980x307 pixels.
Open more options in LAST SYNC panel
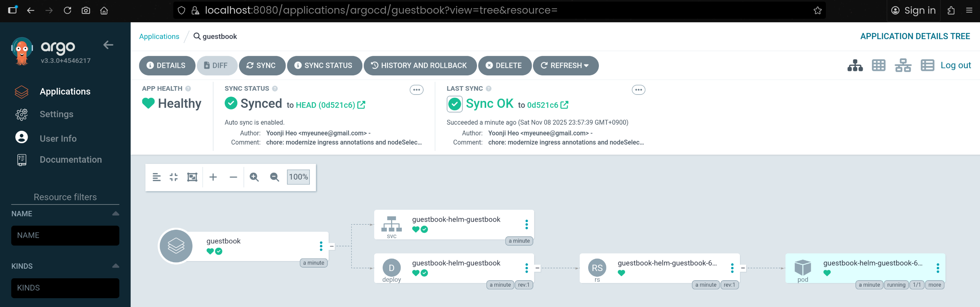point(638,90)
